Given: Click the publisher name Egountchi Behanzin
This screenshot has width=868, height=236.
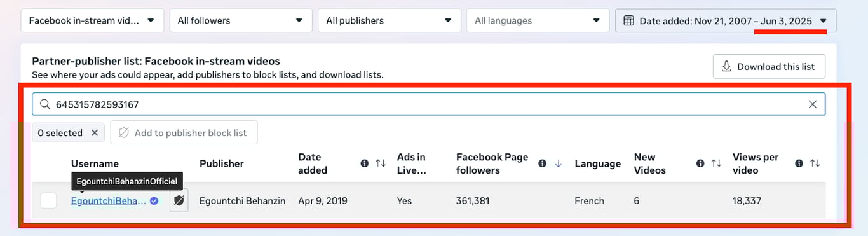Looking at the screenshot, I should (243, 200).
